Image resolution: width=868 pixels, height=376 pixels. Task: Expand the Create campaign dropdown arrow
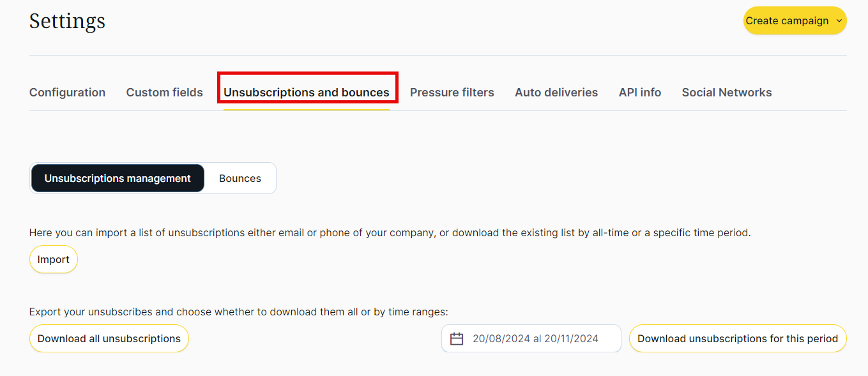[x=839, y=21]
